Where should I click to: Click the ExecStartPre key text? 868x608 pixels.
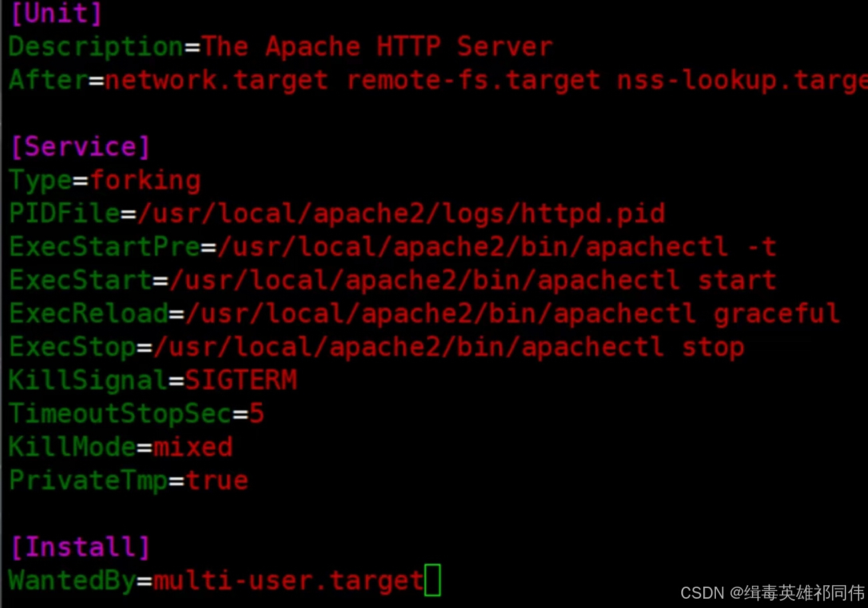click(x=104, y=247)
